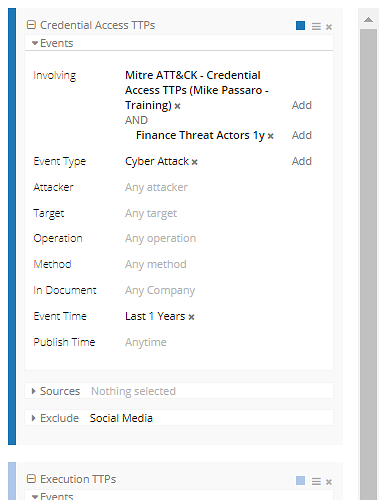Click the scrollbar up arrow
The image size is (379, 500).
368,20
